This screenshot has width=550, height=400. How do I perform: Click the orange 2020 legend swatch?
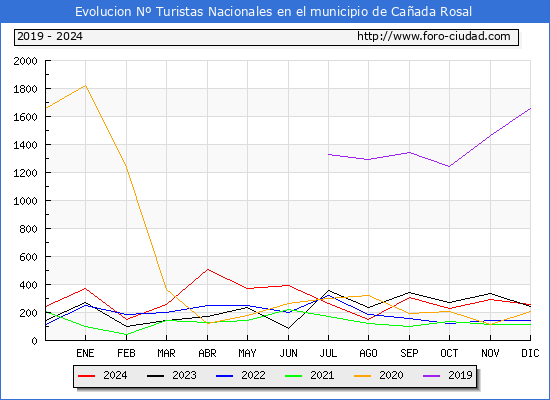tap(363, 376)
